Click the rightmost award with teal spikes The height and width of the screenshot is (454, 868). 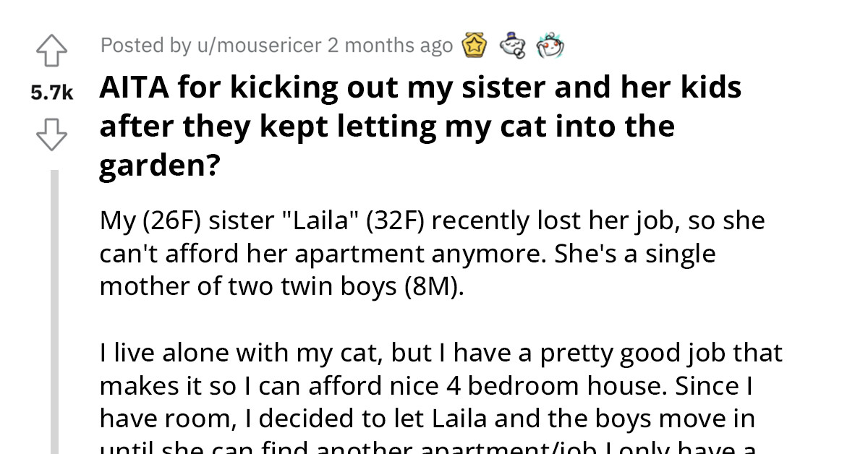click(x=550, y=44)
